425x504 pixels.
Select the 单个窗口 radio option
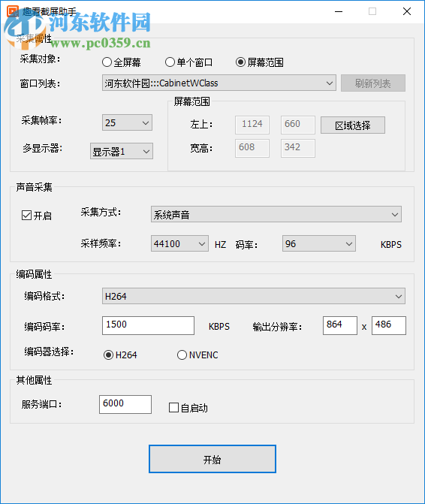pyautogui.click(x=188, y=62)
